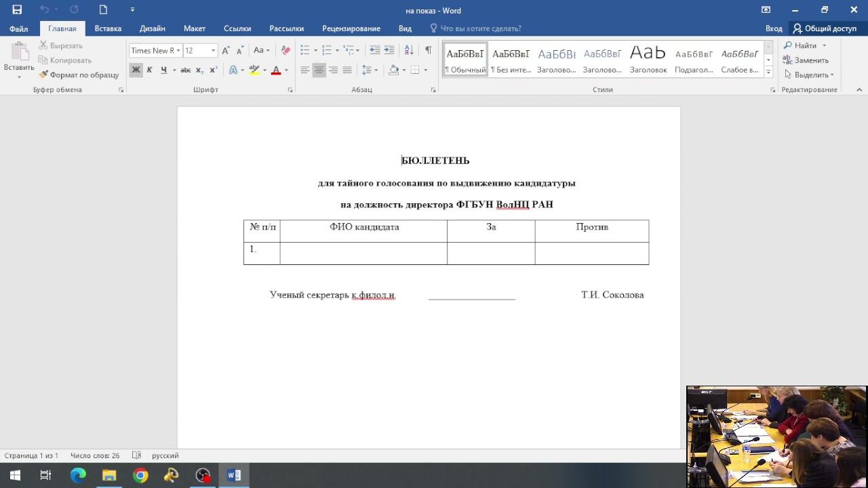
Task: Open the Change Case (Aa) dropdown
Action: click(x=261, y=50)
